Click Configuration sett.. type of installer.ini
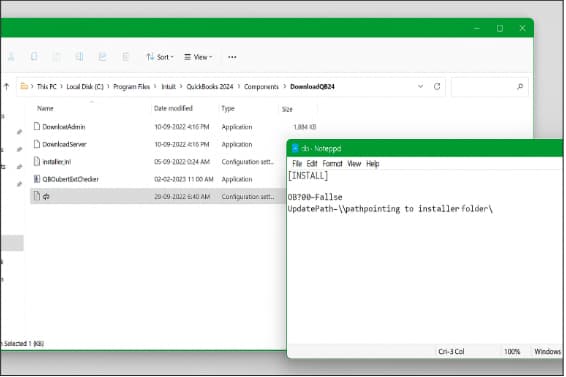 pos(248,162)
